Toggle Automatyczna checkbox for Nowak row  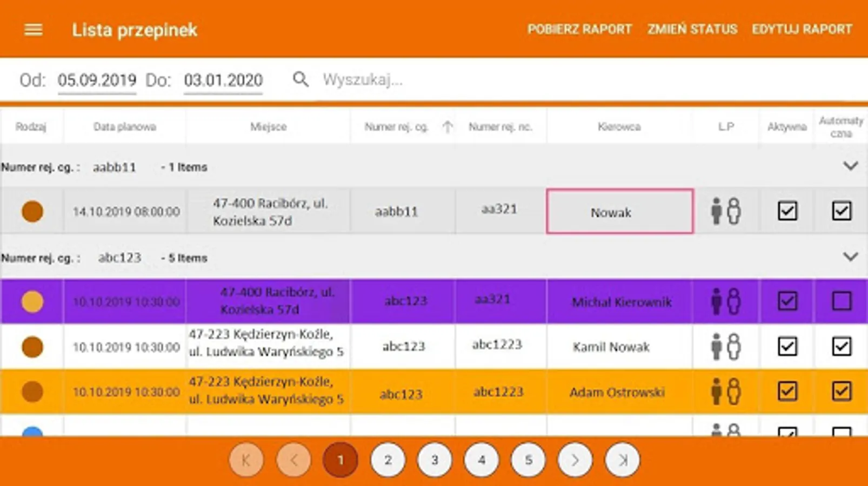point(842,211)
